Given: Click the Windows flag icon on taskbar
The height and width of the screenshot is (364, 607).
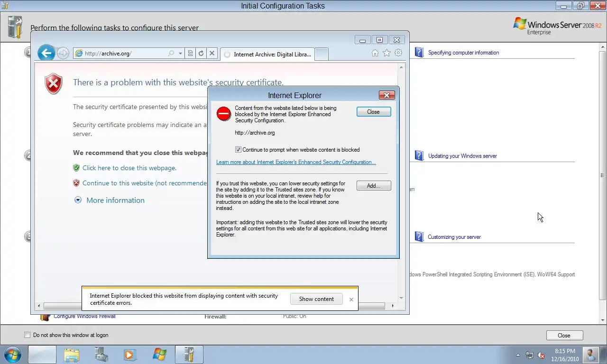Looking at the screenshot, I should (x=159, y=355).
